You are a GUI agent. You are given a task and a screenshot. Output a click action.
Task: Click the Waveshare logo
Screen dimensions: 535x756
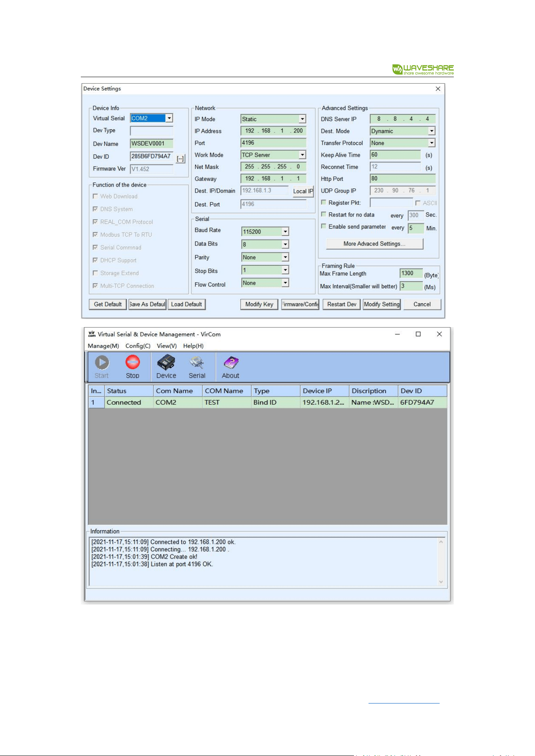point(423,69)
